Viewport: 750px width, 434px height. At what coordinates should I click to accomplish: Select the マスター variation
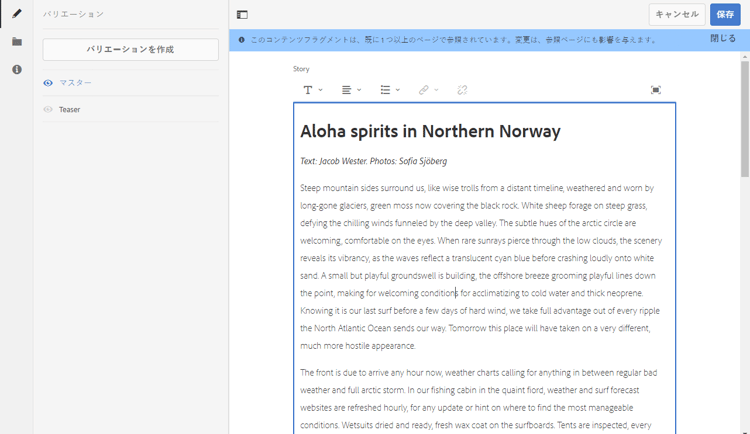pyautogui.click(x=75, y=83)
